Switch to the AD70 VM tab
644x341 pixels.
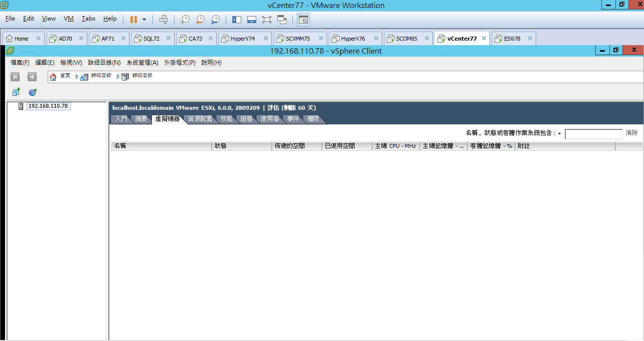[x=65, y=39]
